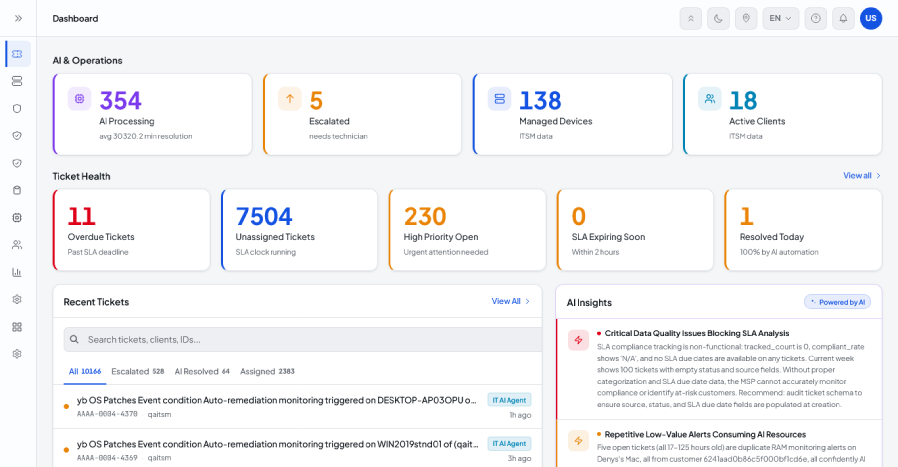Open the Active Clients 18 card
The height and width of the screenshot is (467, 898).
782,114
